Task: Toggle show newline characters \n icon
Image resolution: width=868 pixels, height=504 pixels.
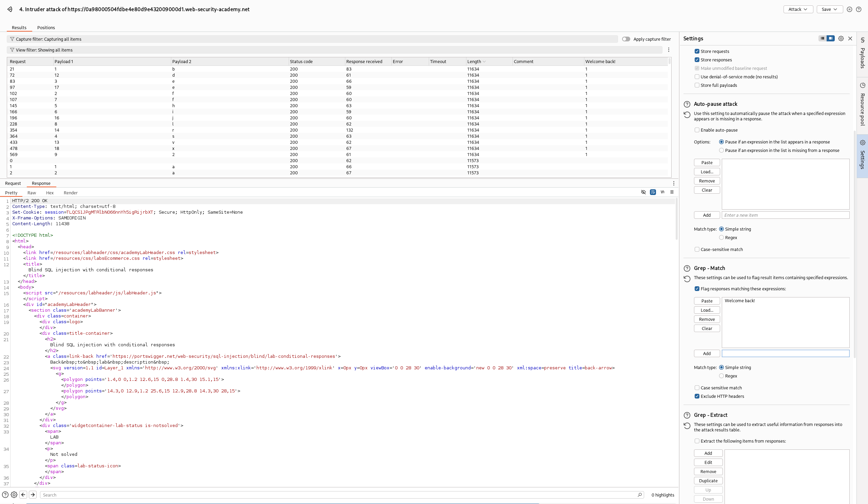Action: point(662,192)
